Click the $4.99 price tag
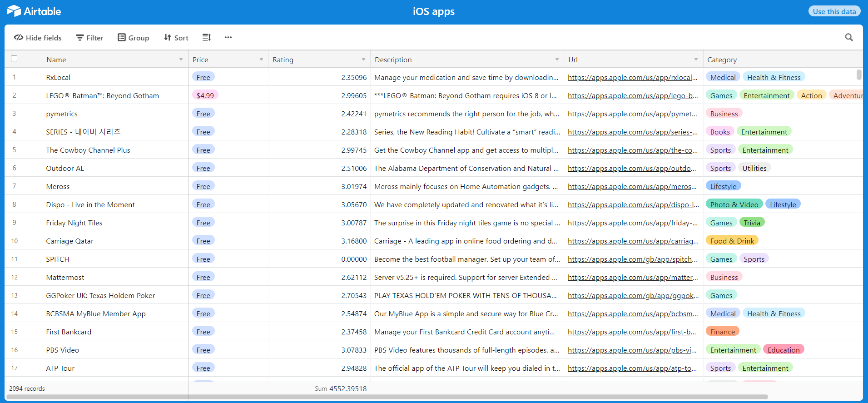868x403 pixels. coord(205,95)
